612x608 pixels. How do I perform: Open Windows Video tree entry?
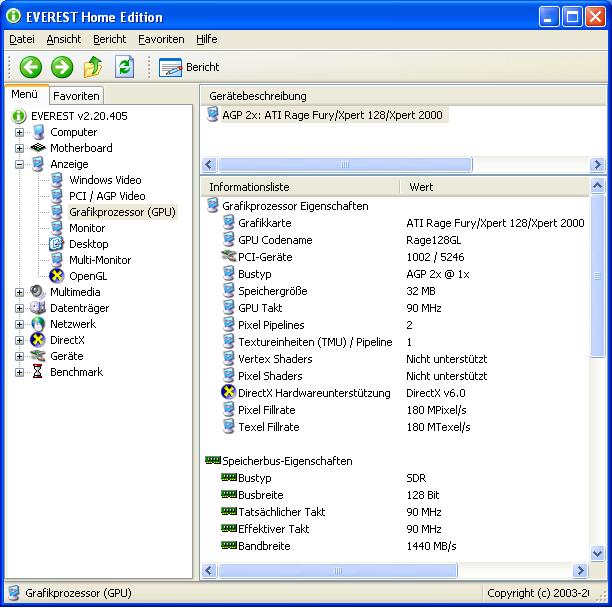[105, 180]
